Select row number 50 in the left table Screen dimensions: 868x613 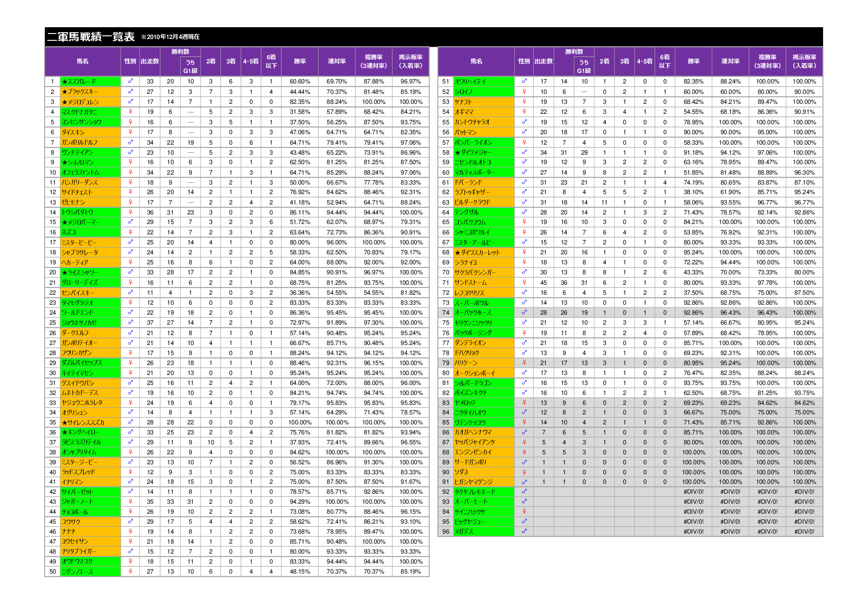pyautogui.click(x=53, y=571)
